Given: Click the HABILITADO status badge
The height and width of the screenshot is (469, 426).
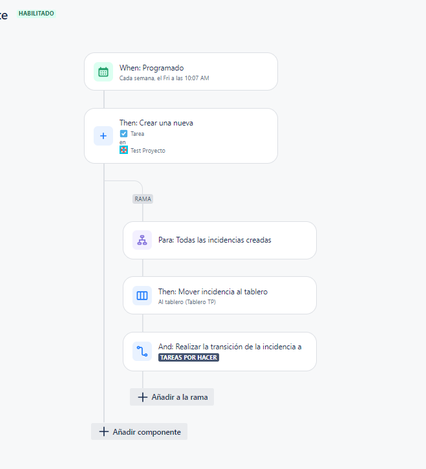Looking at the screenshot, I should point(36,13).
